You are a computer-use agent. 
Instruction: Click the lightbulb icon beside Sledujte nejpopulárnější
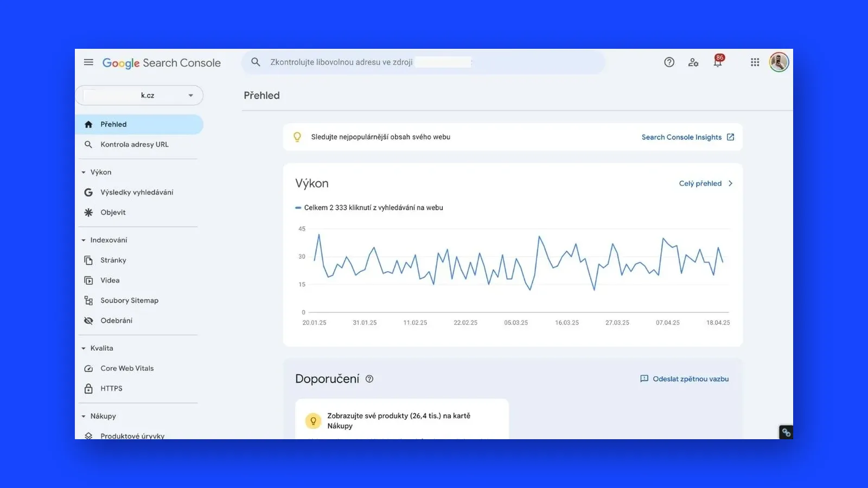point(297,137)
